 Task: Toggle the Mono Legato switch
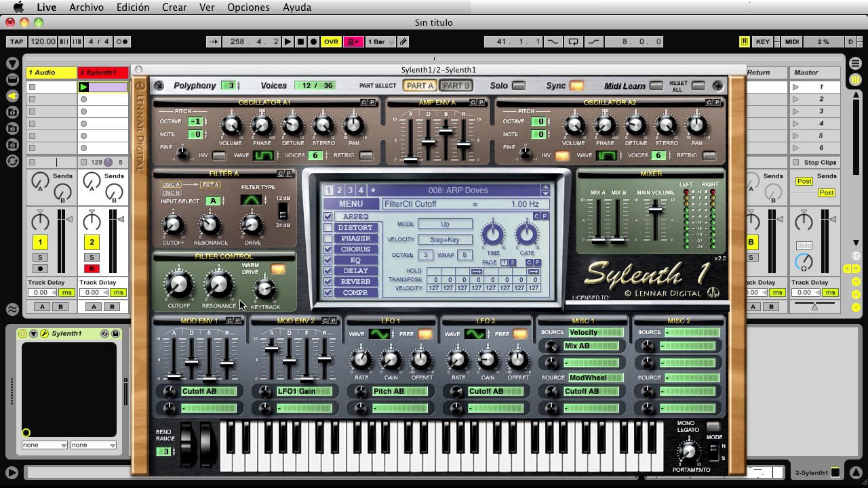click(x=712, y=427)
